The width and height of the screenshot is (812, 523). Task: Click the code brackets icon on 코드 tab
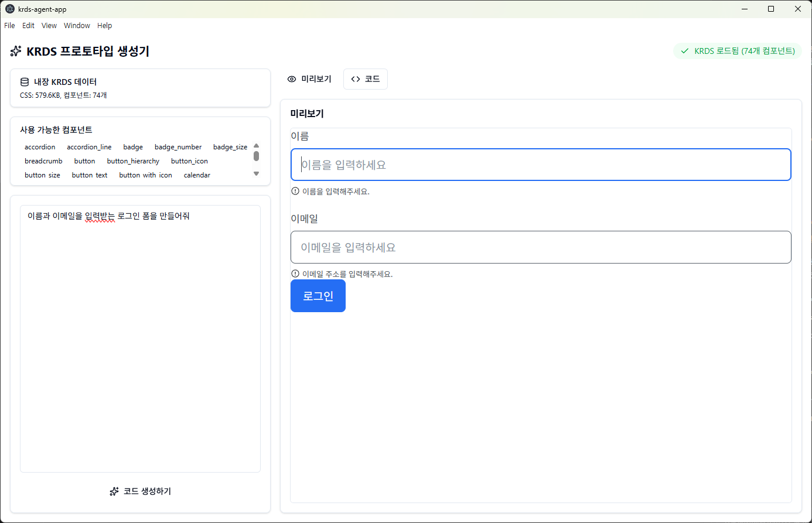pos(356,79)
